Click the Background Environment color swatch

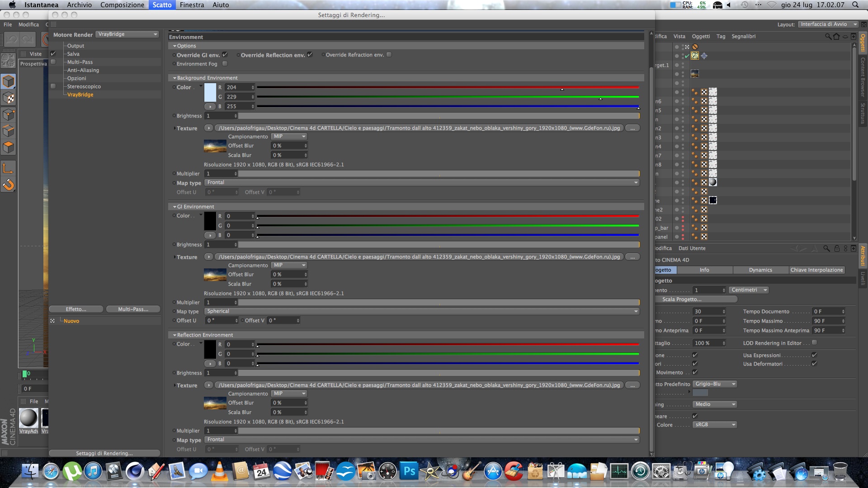[210, 92]
